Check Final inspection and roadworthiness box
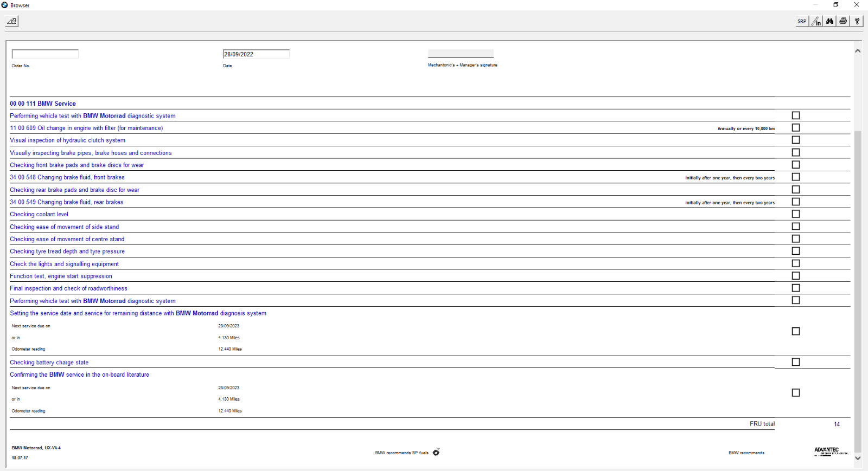The height and width of the screenshot is (471, 868). (x=796, y=288)
